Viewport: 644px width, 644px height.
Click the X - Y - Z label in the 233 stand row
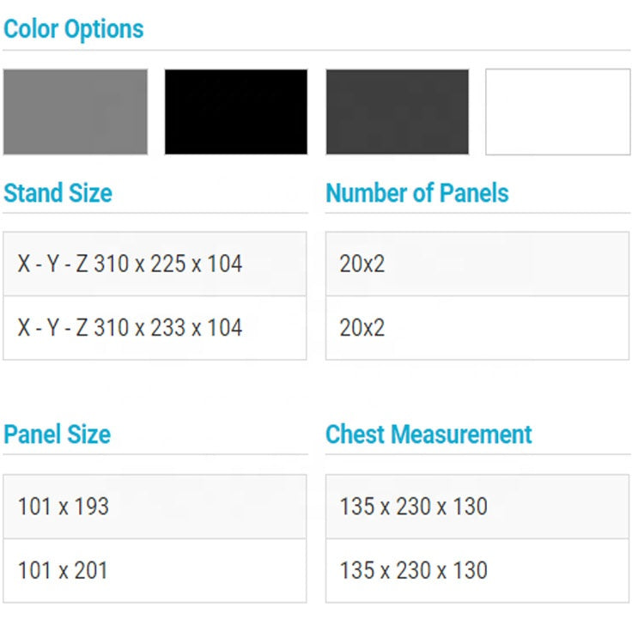point(52,328)
